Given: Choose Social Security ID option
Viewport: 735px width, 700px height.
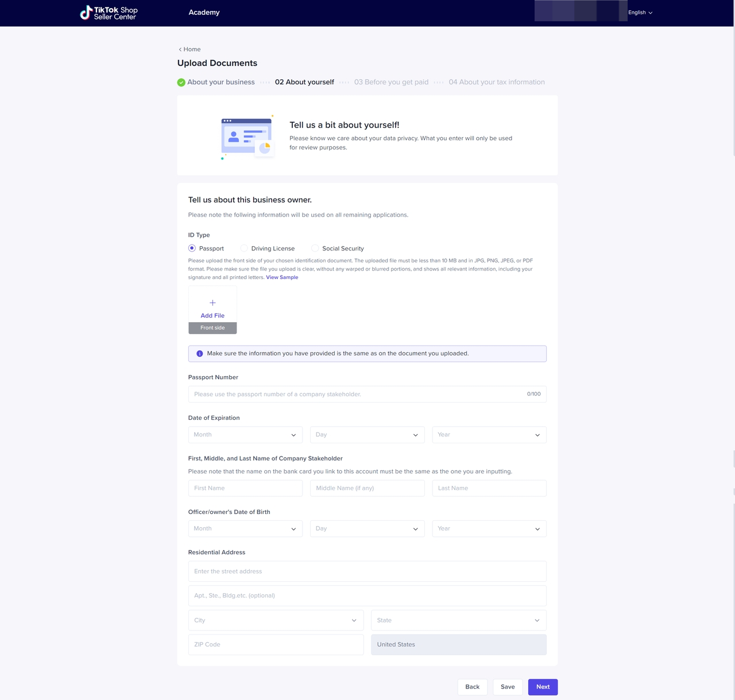Looking at the screenshot, I should [x=315, y=248].
